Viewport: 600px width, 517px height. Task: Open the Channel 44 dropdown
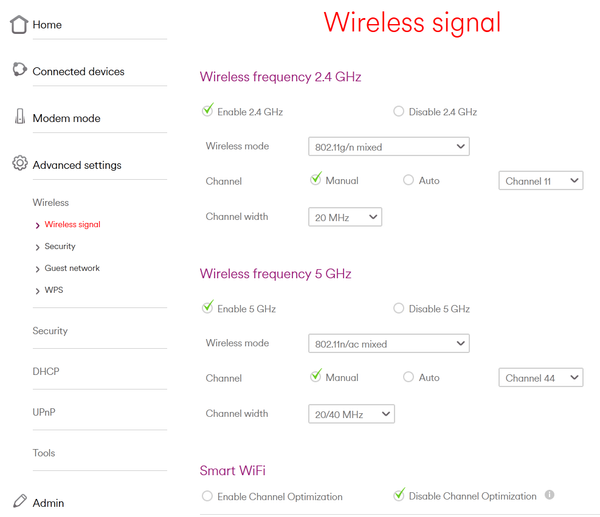coord(540,378)
